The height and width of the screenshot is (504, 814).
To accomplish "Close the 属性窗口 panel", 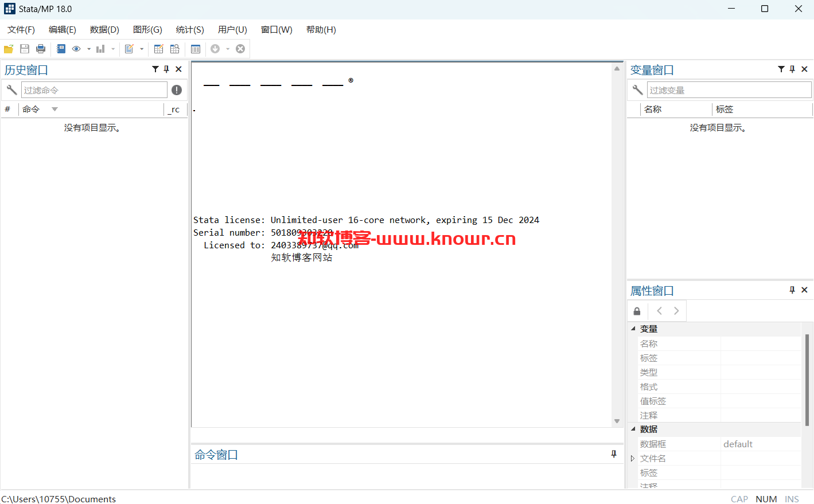I will [x=804, y=290].
